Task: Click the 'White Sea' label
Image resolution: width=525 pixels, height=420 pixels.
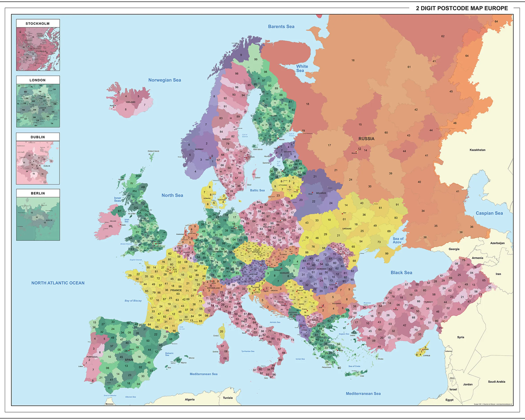Action: coord(302,68)
